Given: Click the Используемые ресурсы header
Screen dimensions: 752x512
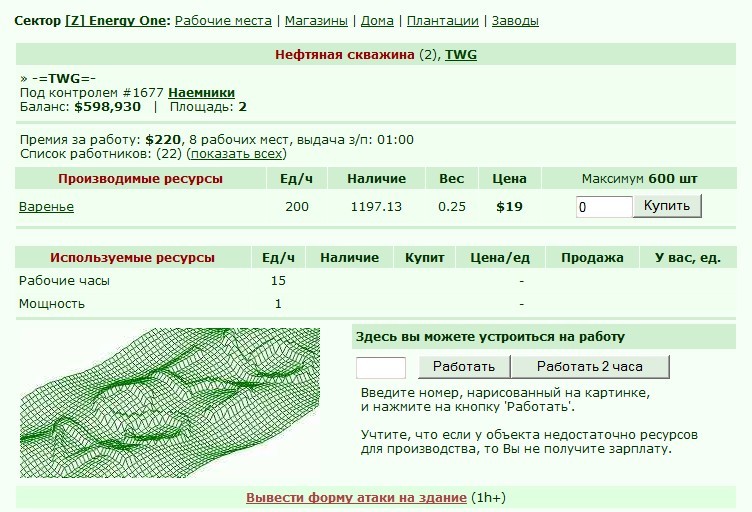Looking at the screenshot, I should [x=132, y=257].
